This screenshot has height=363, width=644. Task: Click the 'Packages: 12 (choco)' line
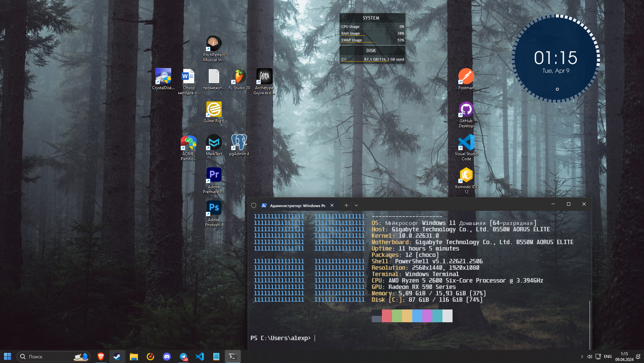click(x=405, y=255)
